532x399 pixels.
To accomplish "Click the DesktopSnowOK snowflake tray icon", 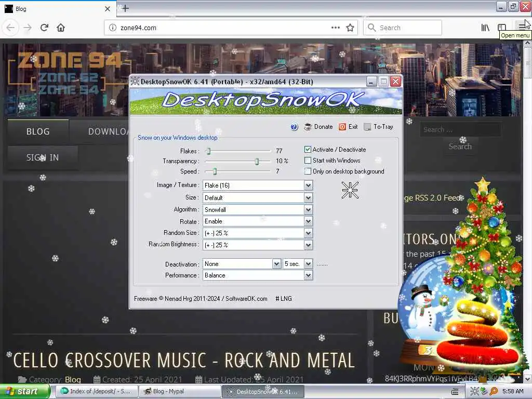I will click(474, 391).
